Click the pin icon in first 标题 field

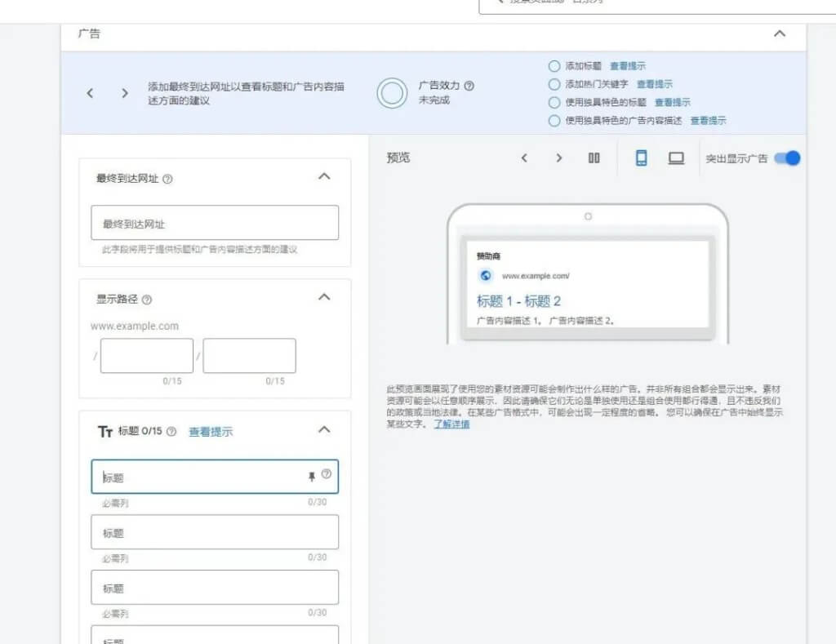pos(312,477)
